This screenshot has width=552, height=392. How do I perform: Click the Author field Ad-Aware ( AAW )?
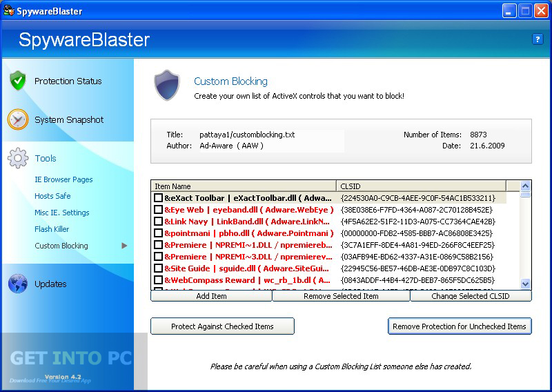tap(231, 146)
